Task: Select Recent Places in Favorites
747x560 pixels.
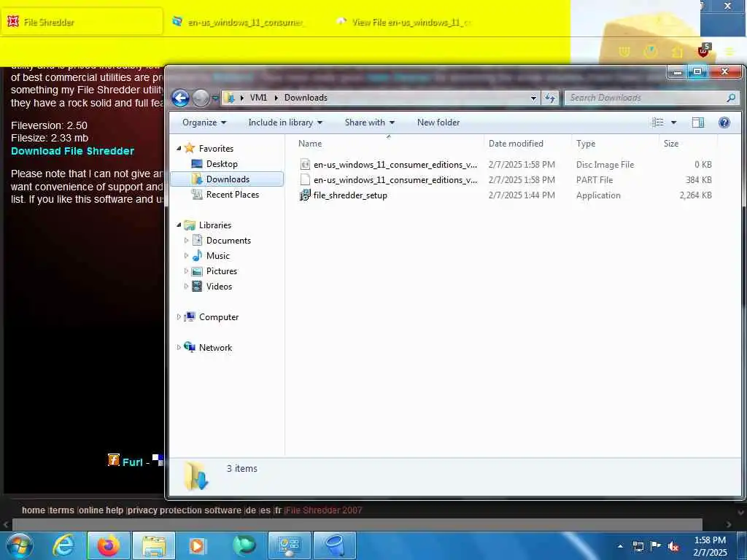Action: [233, 194]
